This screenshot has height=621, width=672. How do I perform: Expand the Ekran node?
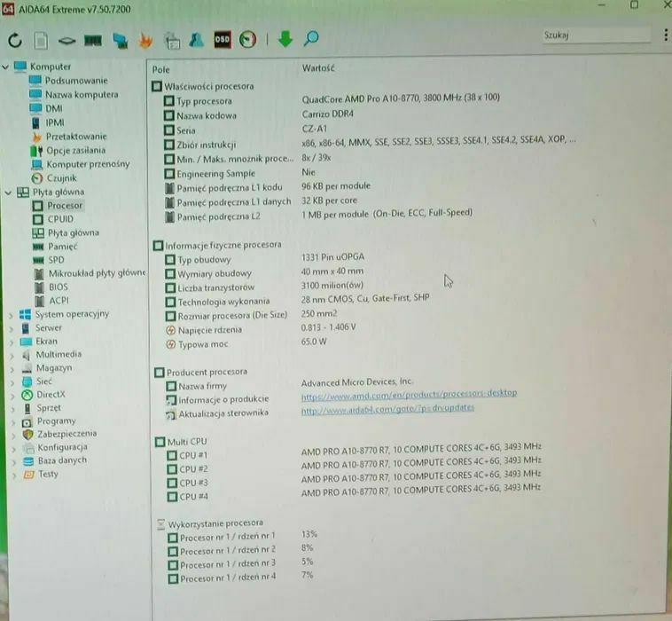point(12,342)
